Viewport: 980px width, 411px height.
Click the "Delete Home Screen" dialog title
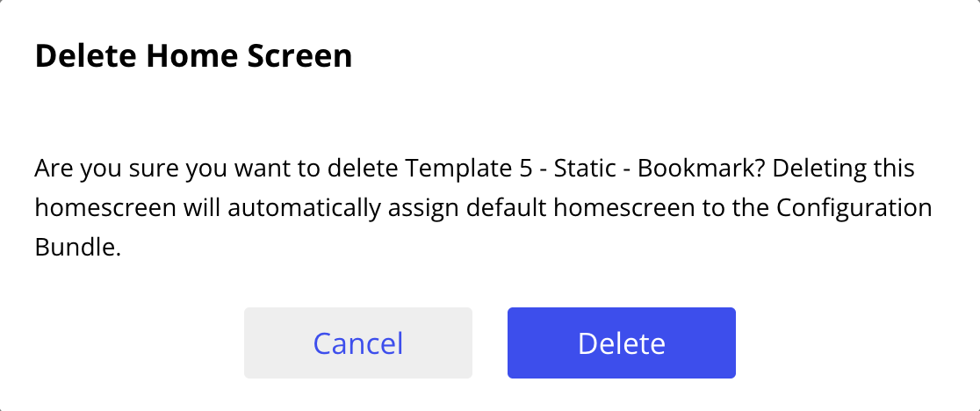point(193,57)
